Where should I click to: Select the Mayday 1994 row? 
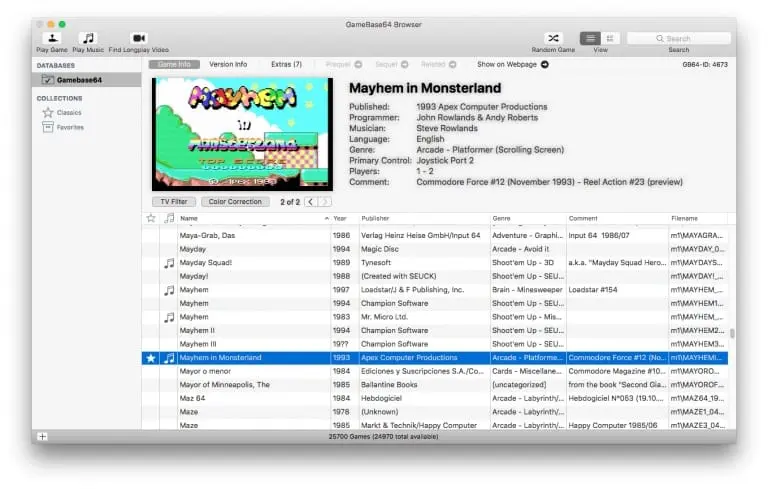pos(435,249)
